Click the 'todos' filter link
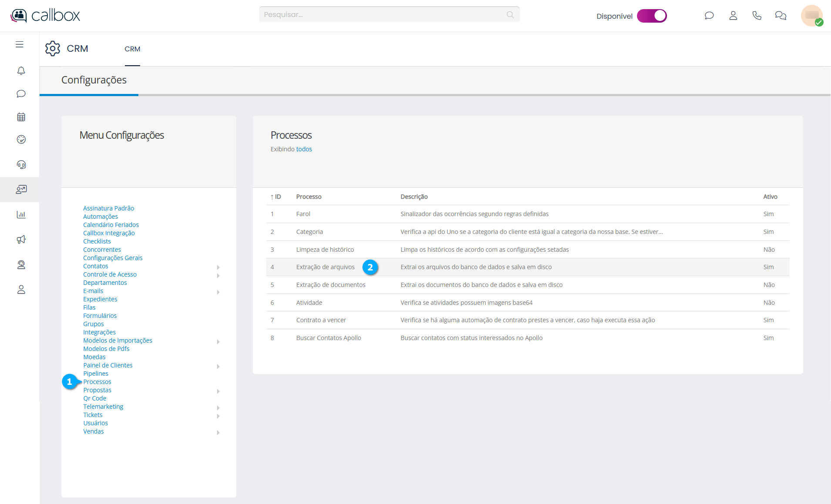This screenshot has width=831, height=504. [x=304, y=149]
